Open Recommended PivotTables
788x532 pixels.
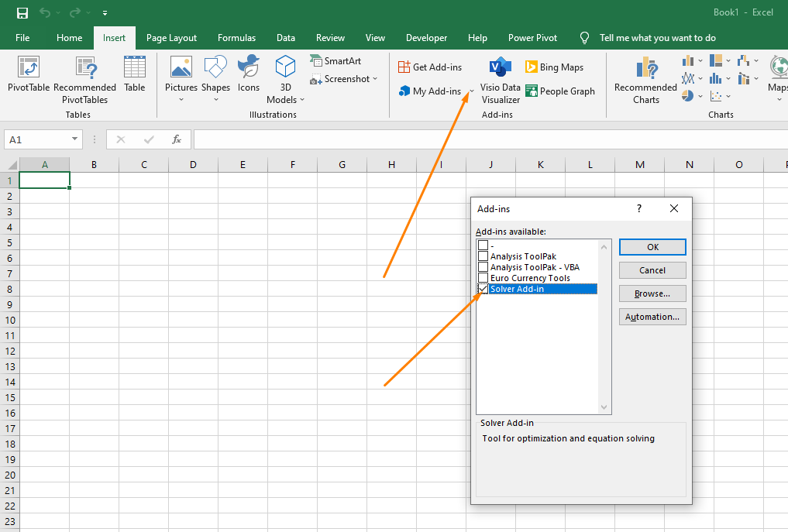(x=84, y=80)
